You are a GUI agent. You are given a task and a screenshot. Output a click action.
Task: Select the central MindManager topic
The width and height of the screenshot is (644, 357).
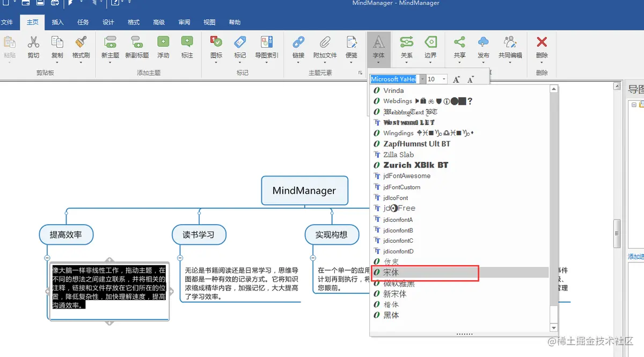point(304,191)
